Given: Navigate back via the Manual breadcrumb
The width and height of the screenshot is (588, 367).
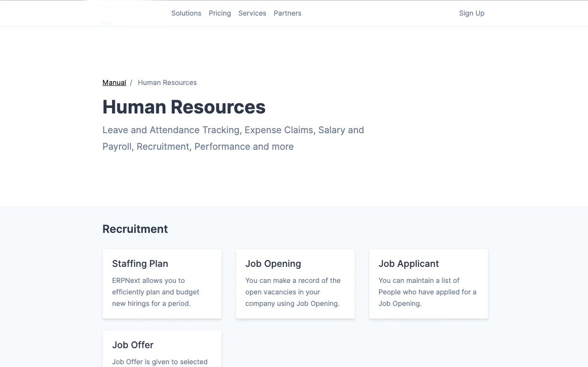Looking at the screenshot, I should [x=114, y=82].
